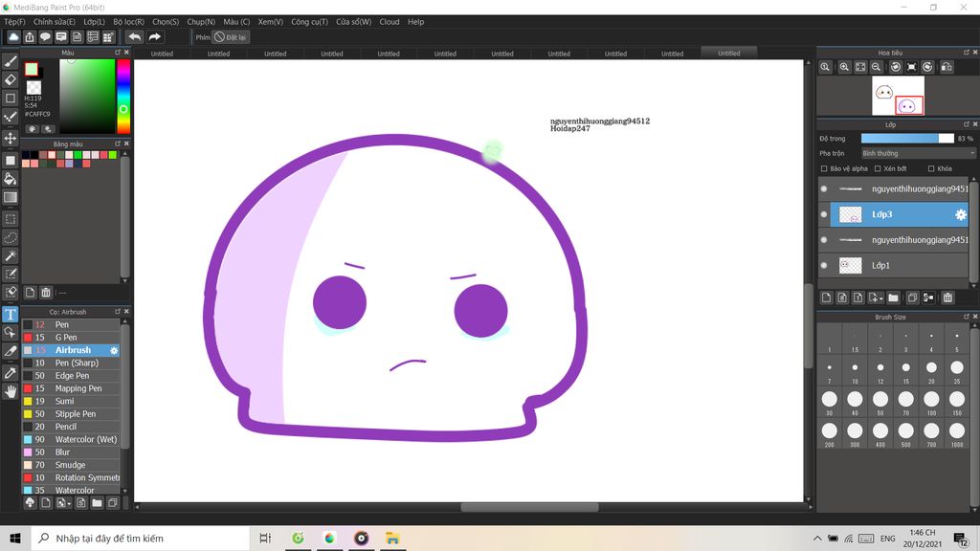The width and height of the screenshot is (980, 551).
Task: Merge the layer down
Action: click(x=928, y=298)
